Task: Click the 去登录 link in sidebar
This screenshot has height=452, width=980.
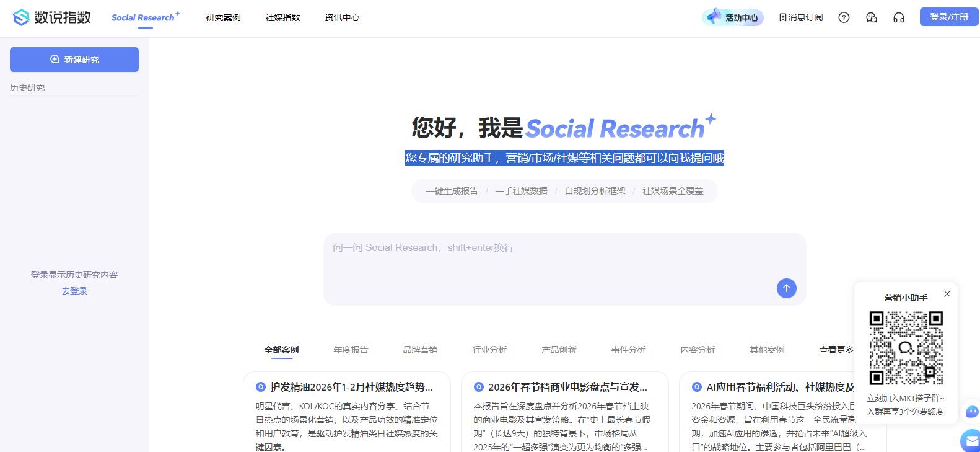Action: click(x=74, y=291)
